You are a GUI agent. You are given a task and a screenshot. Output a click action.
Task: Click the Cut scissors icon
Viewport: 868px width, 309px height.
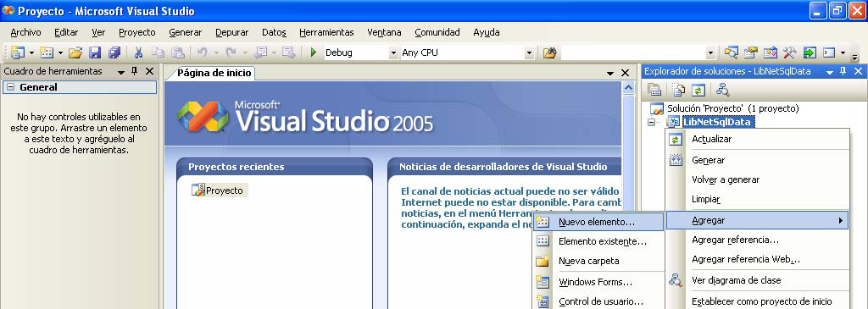[x=138, y=52]
